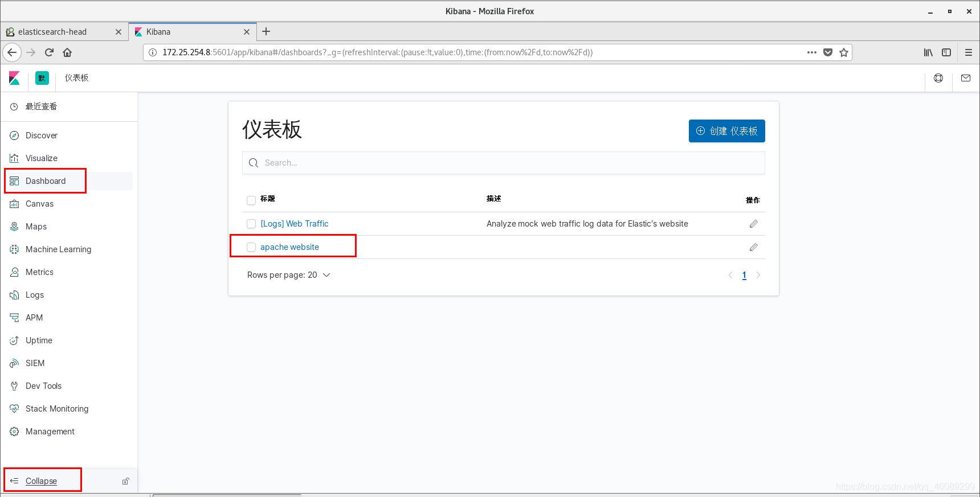The image size is (980, 497).
Task: Click the previous page arrow in pagination
Action: pyautogui.click(x=730, y=276)
